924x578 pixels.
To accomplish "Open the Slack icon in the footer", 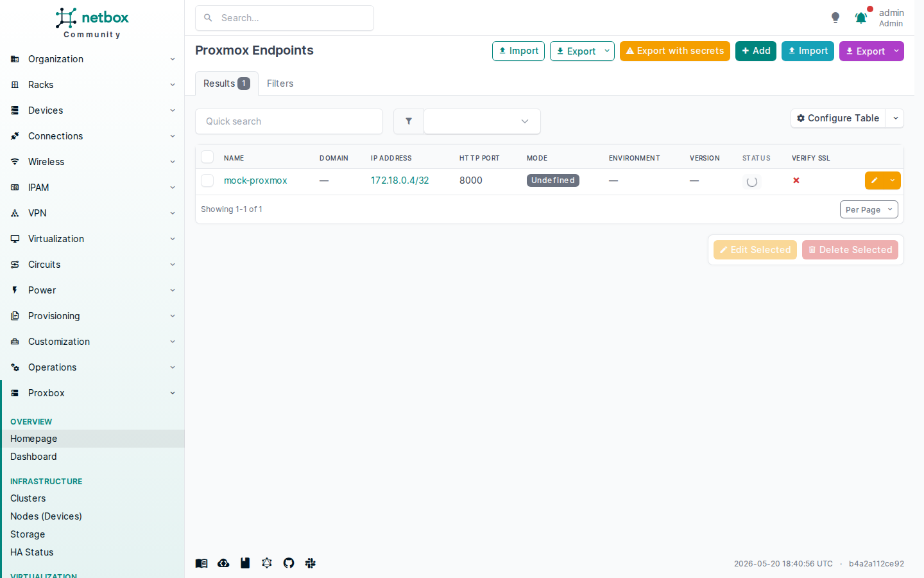I will point(311,563).
